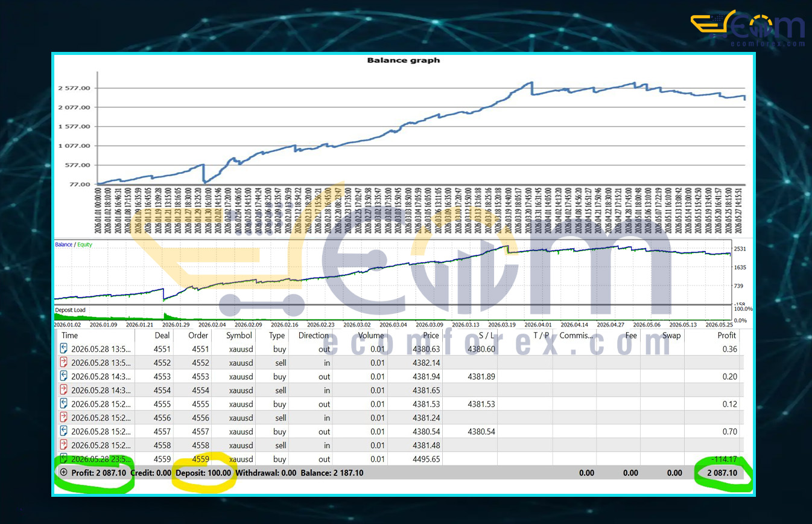The width and height of the screenshot is (812, 524).
Task: Click the 1 077.00 y-axis label
Action: click(x=74, y=145)
